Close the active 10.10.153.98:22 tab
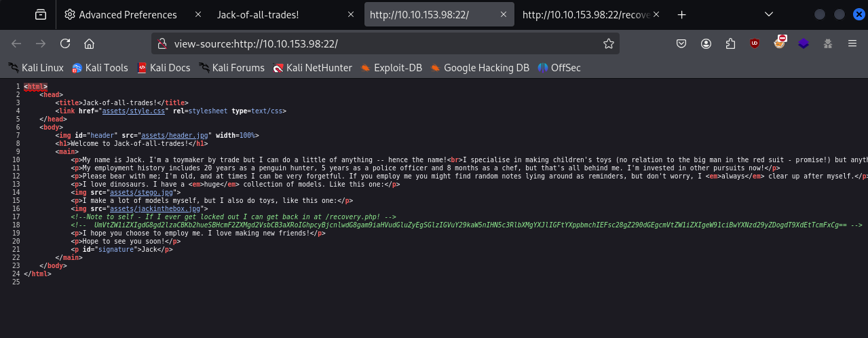Viewport: 868px width, 338px height. [503, 15]
